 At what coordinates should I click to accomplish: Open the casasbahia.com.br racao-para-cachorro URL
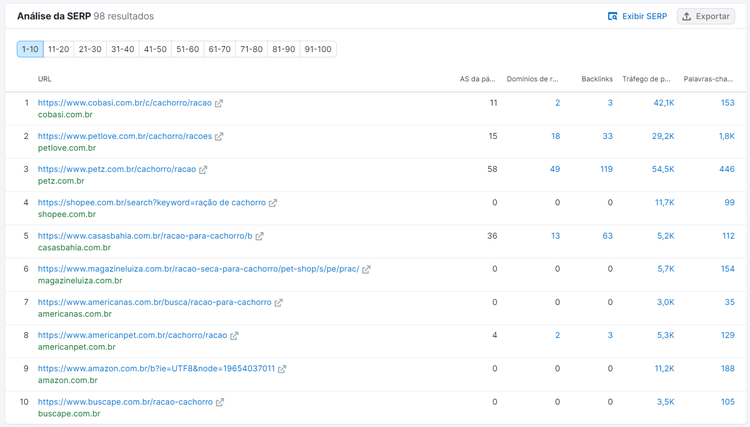point(145,236)
